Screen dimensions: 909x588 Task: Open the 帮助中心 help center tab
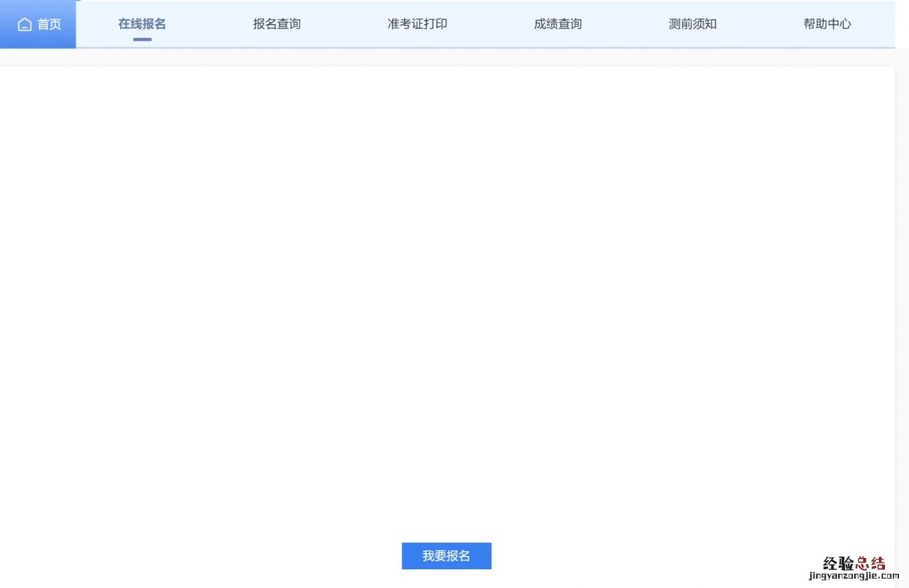827,24
